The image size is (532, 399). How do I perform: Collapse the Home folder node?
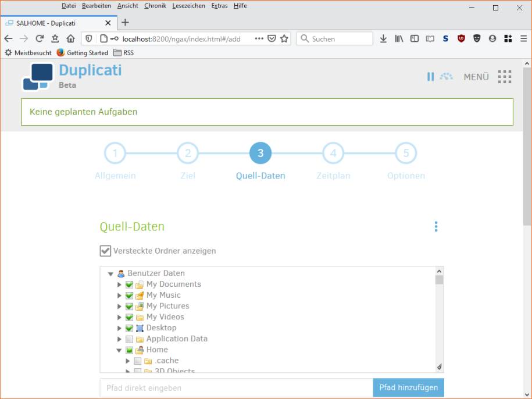point(119,350)
